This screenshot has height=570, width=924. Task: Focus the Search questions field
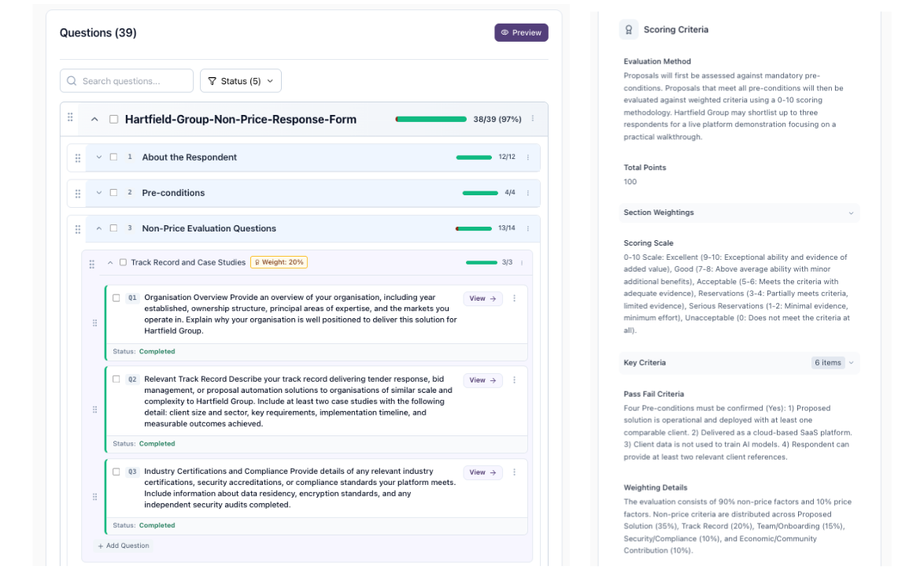(x=126, y=81)
